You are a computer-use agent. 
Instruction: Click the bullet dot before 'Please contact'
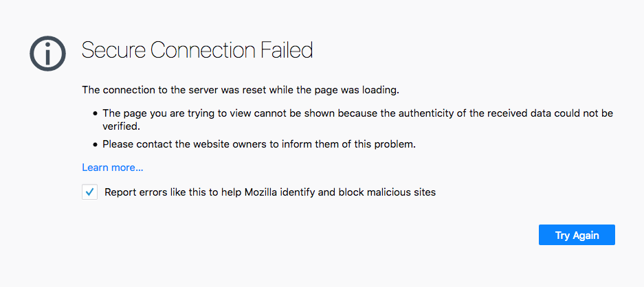coord(96,144)
